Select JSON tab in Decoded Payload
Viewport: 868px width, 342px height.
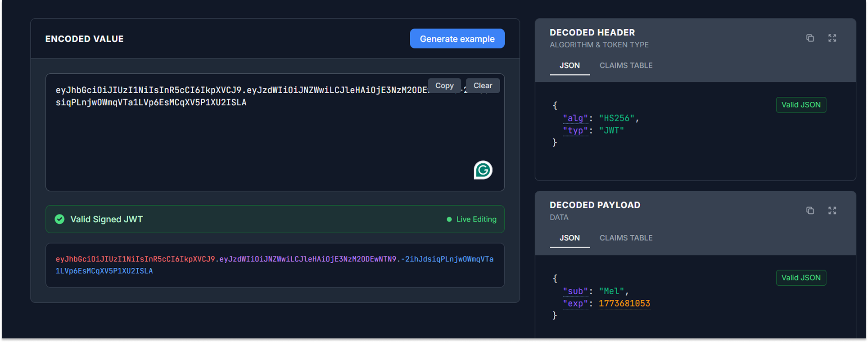click(x=570, y=238)
